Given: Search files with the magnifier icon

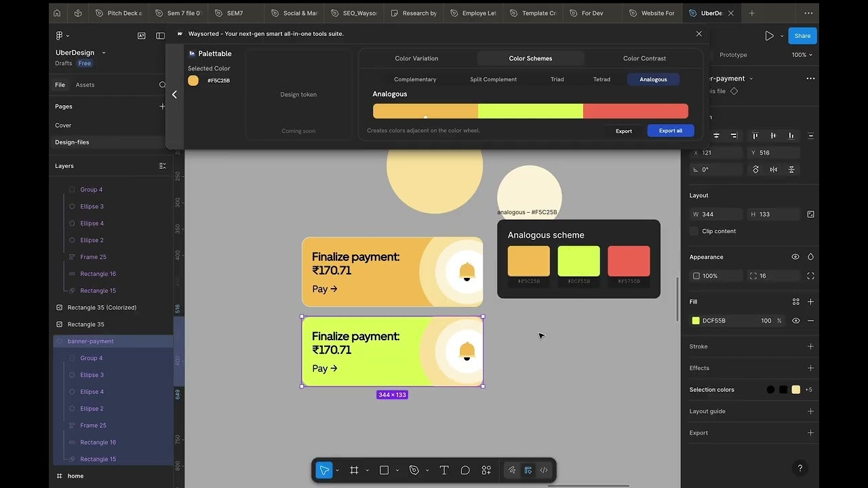Looking at the screenshot, I should [162, 85].
